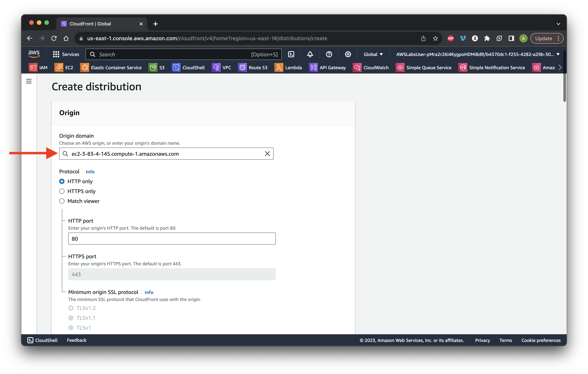This screenshot has width=588, height=374.
Task: Open the CloudShell favorites shortcut
Action: point(188,68)
